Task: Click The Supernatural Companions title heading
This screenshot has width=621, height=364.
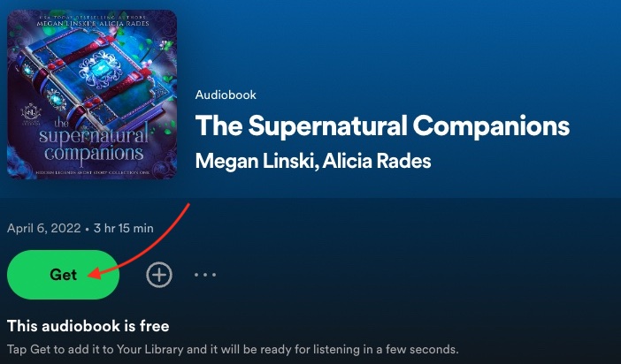Action: (382, 126)
